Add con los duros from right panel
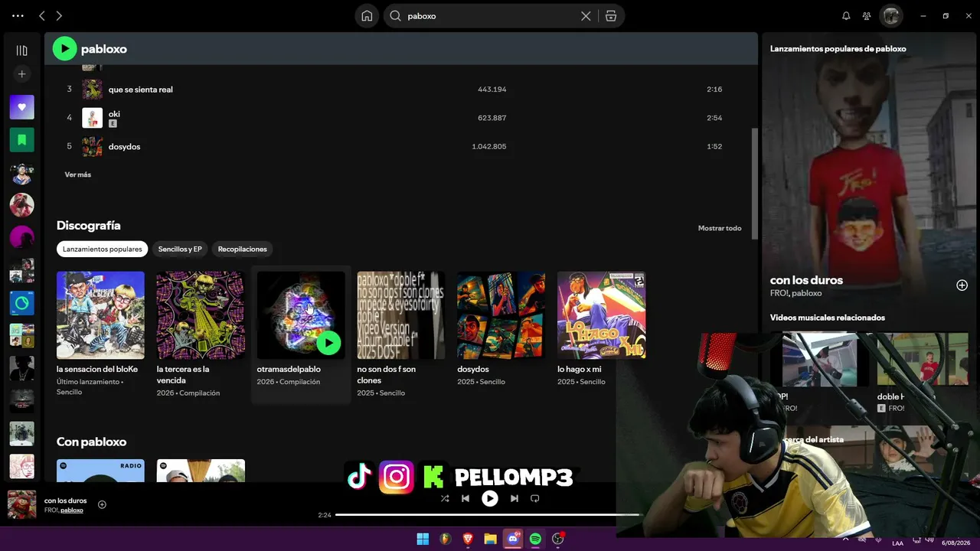The height and width of the screenshot is (551, 980). 962,285
